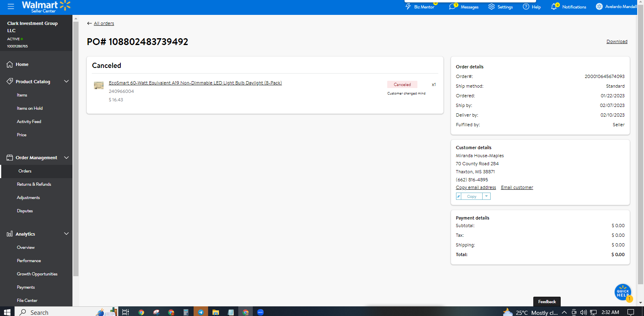This screenshot has height=316, width=644.
Task: Click the weather widget in taskbar
Action: (x=530, y=312)
